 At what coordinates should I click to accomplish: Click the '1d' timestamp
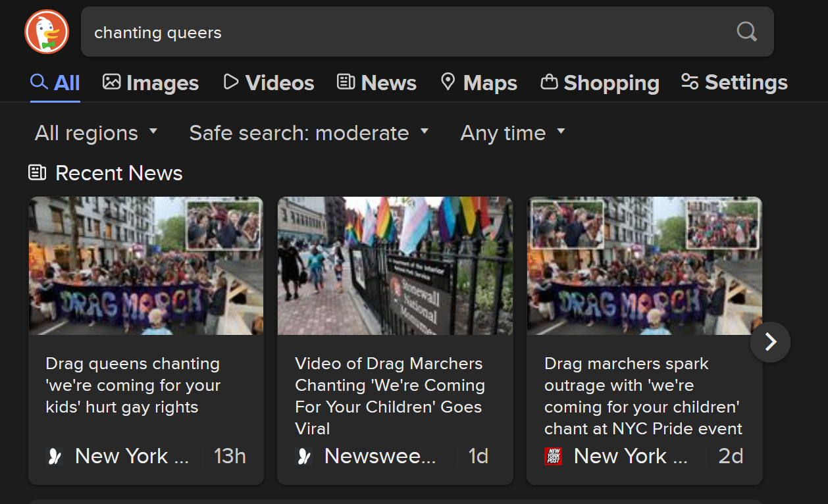(x=479, y=456)
